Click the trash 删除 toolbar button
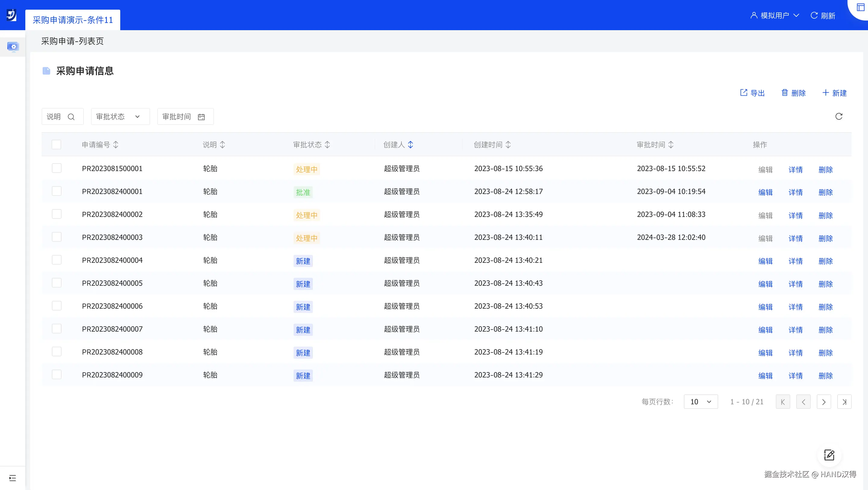Image resolution: width=868 pixels, height=490 pixels. [x=793, y=93]
